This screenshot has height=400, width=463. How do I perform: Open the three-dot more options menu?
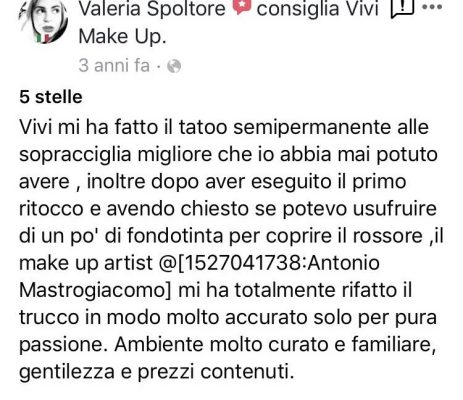[432, 7]
